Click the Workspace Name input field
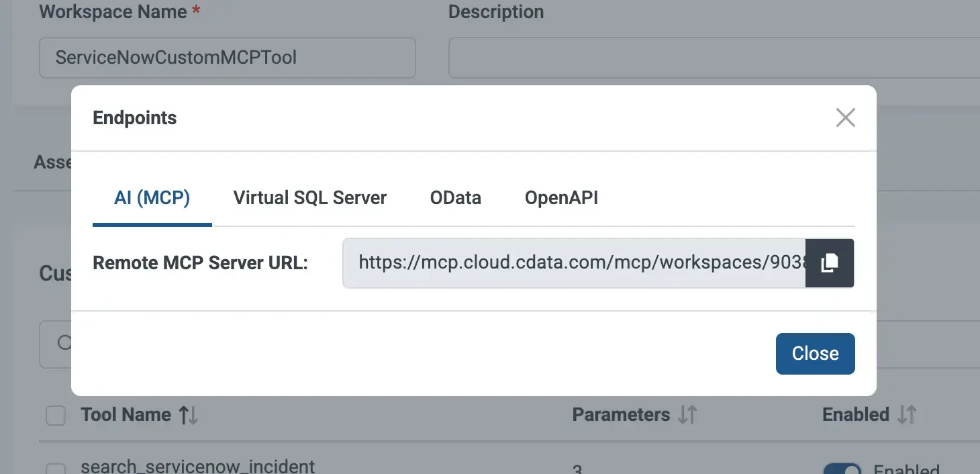The height and width of the screenshot is (474, 980). coord(227,58)
